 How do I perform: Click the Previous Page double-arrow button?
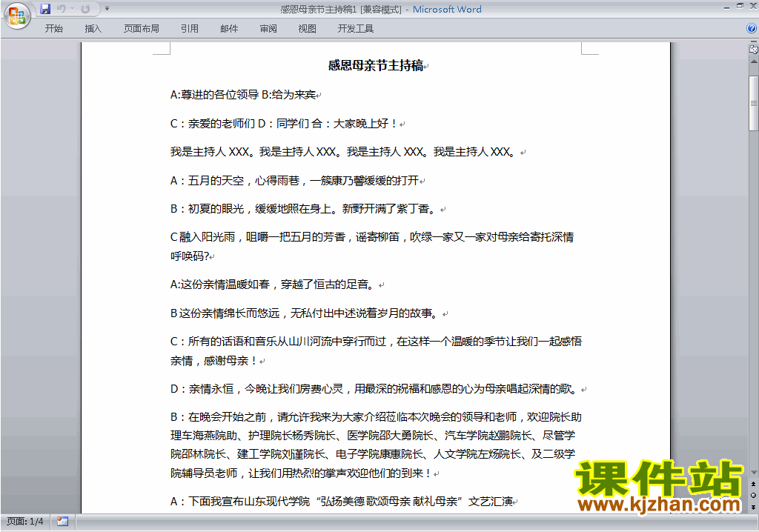click(753, 484)
